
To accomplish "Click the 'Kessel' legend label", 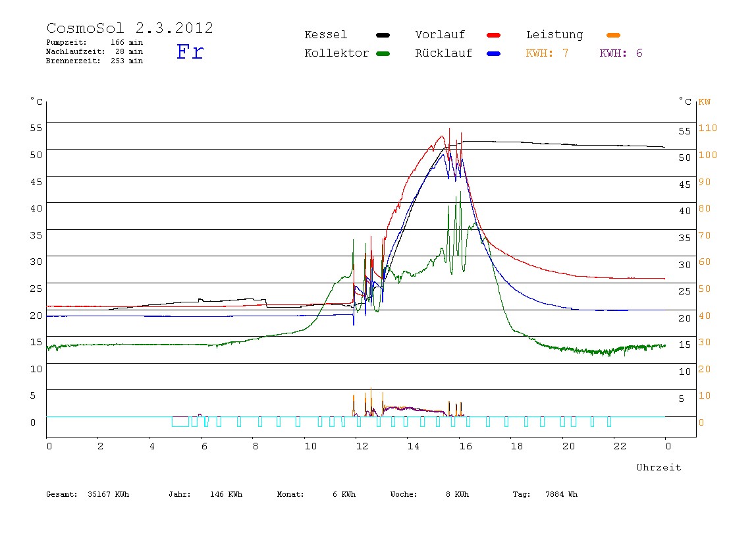I will (x=325, y=35).
